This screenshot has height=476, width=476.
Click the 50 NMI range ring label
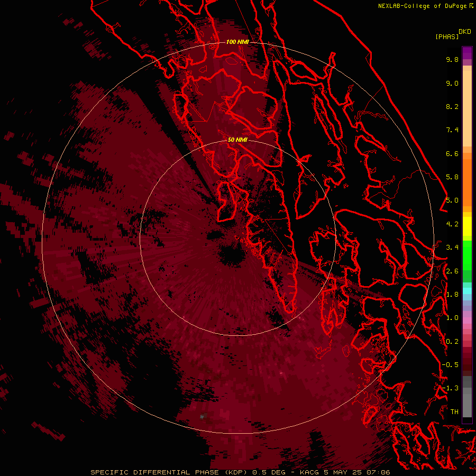237,140
